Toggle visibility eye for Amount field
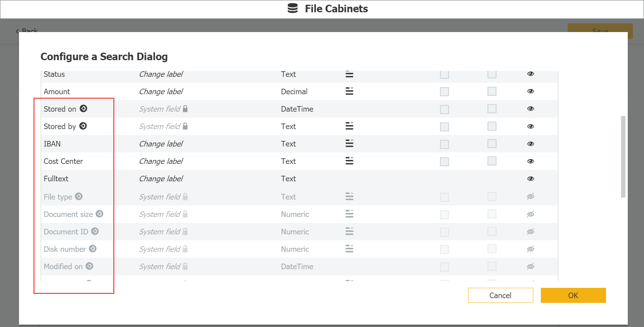This screenshot has height=327, width=644. click(531, 91)
